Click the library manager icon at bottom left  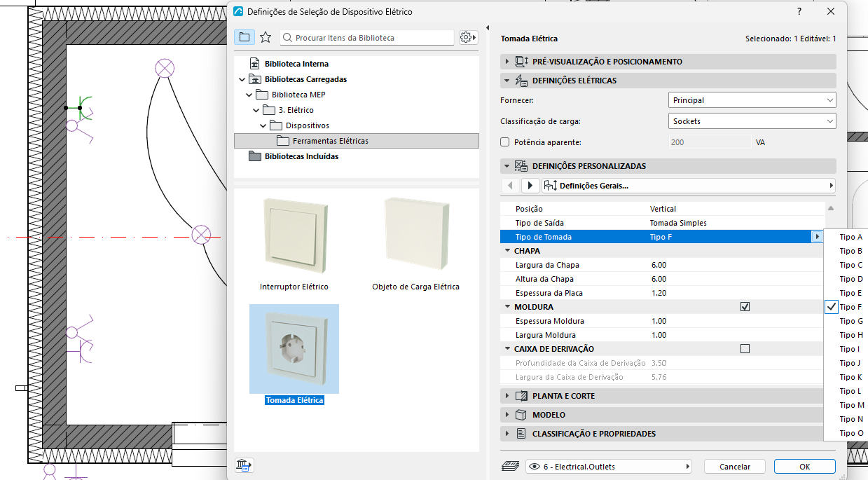(245, 465)
